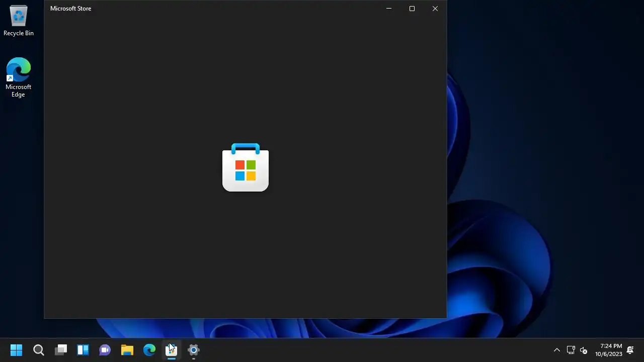This screenshot has width=644, height=362.
Task: Click the Microsoft Store title text
Action: click(x=71, y=9)
